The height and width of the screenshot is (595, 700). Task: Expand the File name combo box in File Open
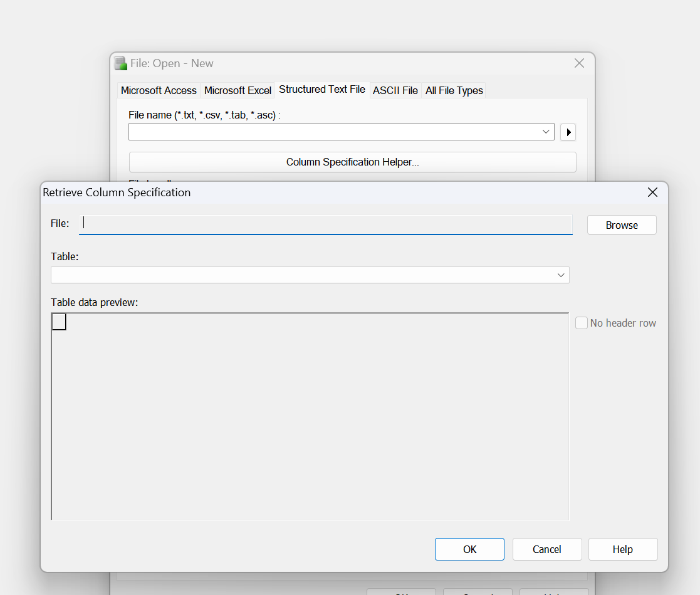click(546, 132)
